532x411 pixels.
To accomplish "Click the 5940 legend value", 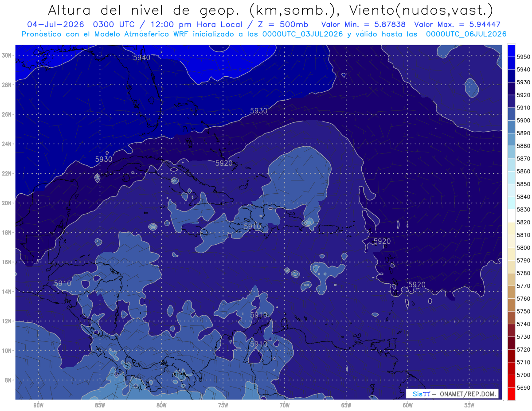I will coord(524,70).
